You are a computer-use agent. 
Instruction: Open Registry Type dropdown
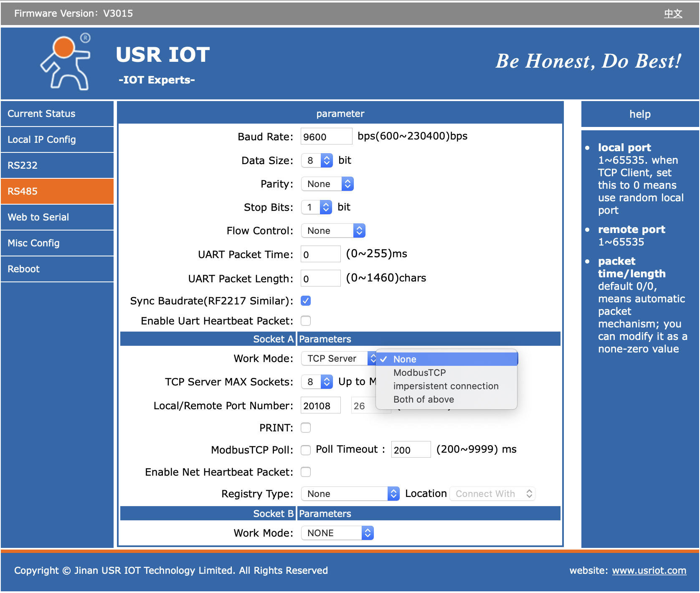click(x=350, y=494)
